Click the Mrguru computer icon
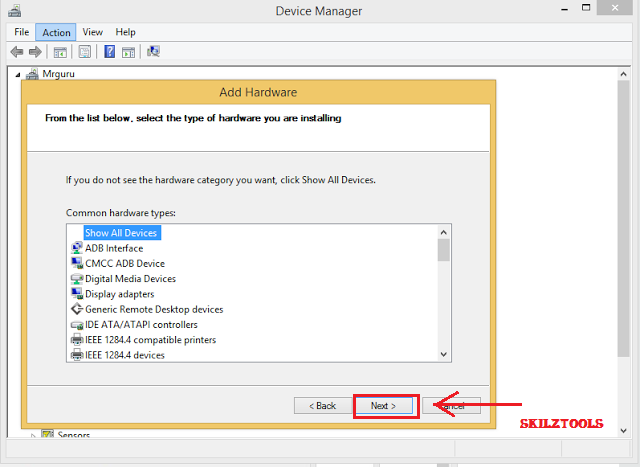Screen dimensions: 640x467 click(32, 74)
